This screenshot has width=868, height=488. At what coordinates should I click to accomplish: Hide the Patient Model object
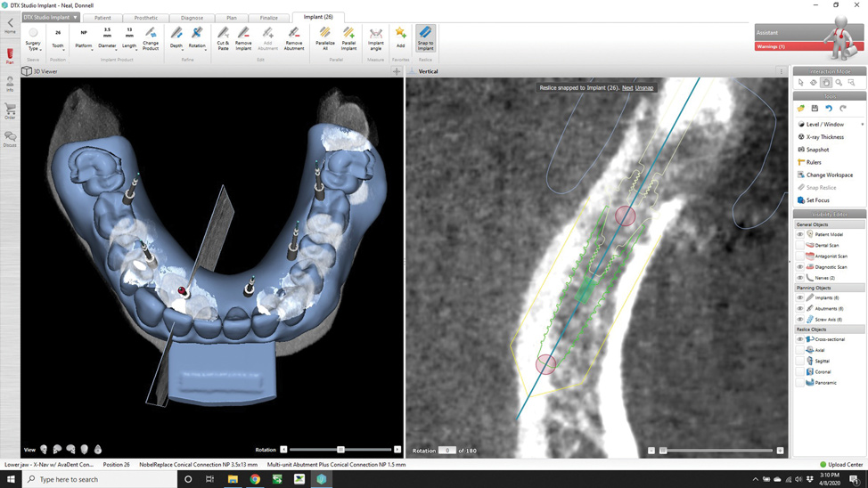800,234
